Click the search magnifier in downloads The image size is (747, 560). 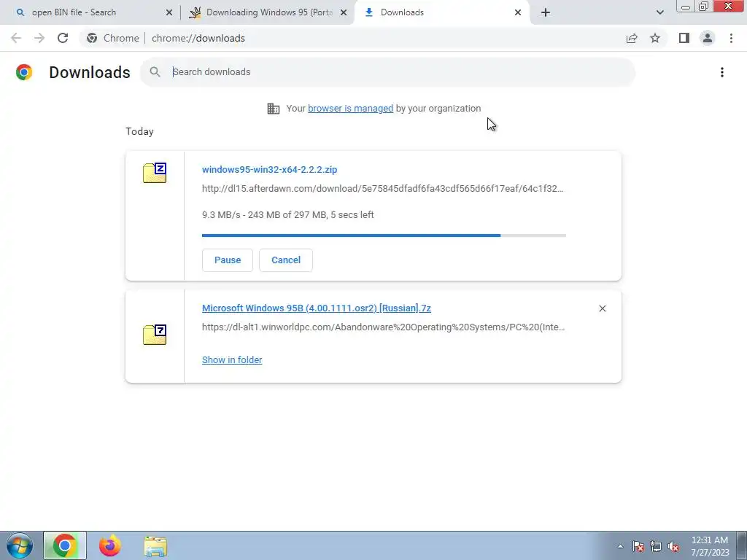[x=155, y=72]
